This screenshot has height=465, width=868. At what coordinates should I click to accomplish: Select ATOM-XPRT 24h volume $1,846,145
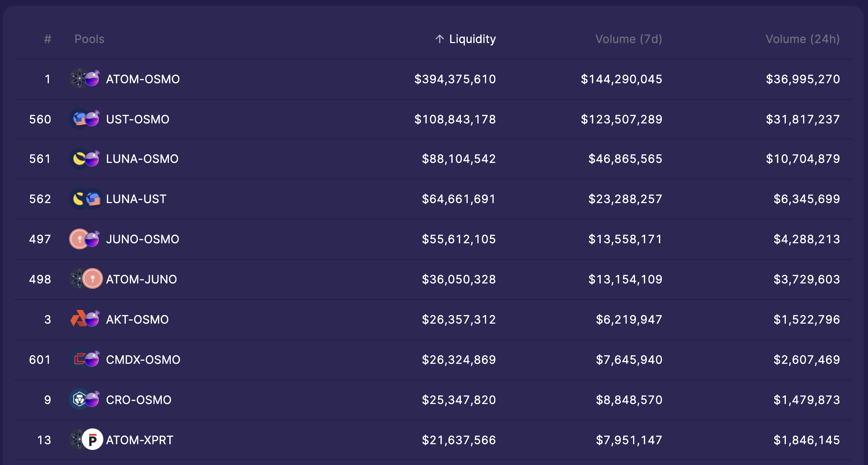tap(807, 440)
